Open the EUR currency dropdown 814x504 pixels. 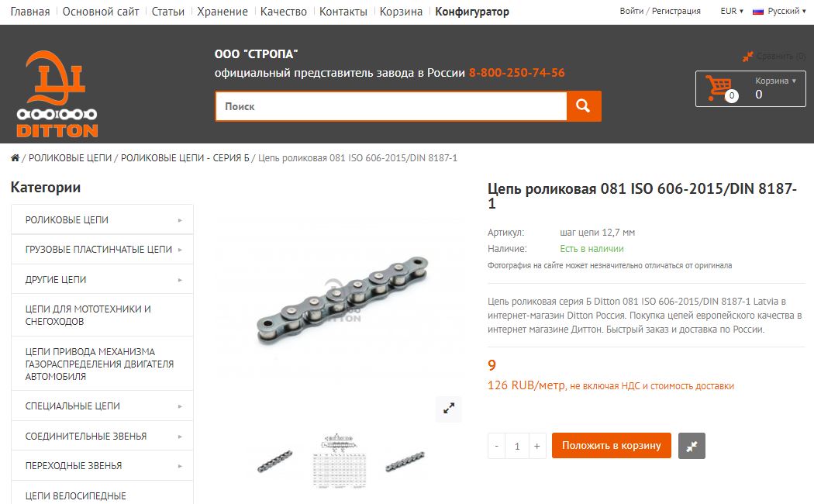pos(732,11)
